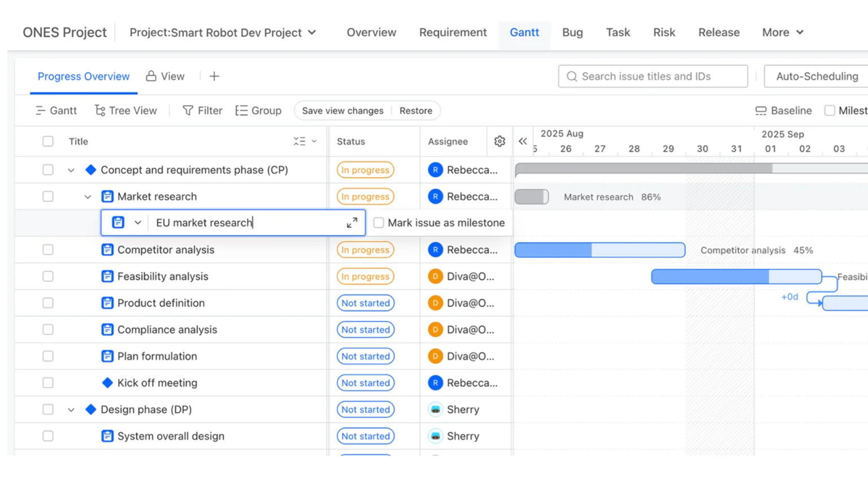
Task: Switch to the Requirement tab
Action: 453,33
